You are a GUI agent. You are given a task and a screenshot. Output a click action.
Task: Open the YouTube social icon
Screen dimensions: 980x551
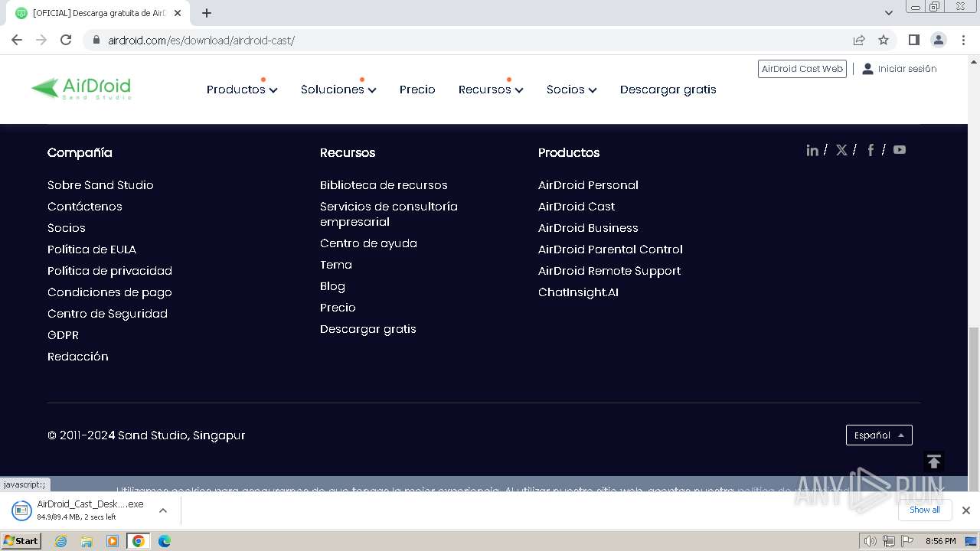900,150
